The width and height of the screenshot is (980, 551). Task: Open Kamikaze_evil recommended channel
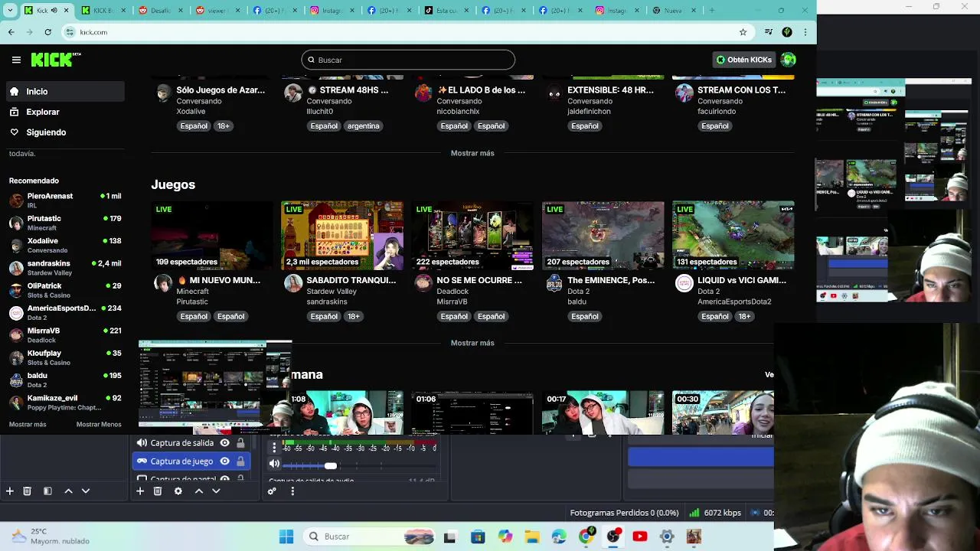pos(65,403)
